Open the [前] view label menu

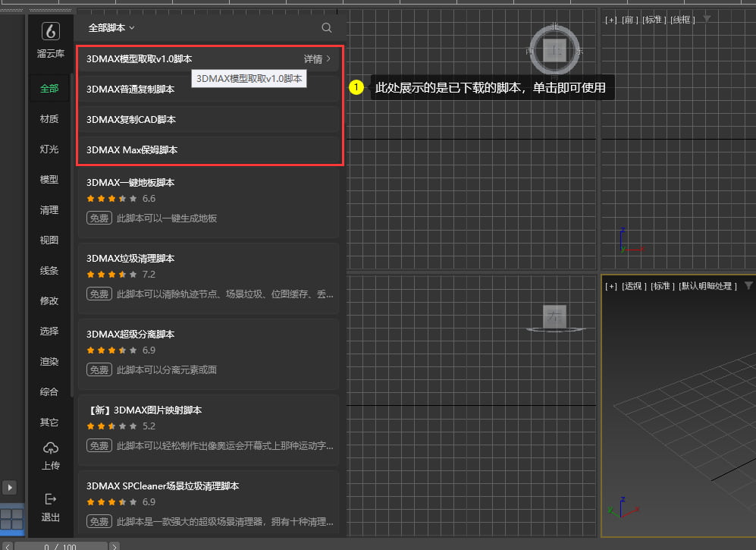point(629,20)
